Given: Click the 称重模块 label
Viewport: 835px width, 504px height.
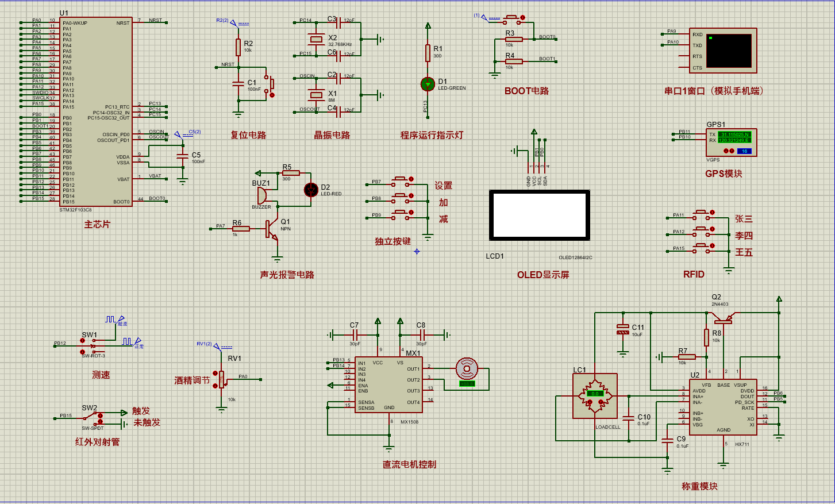Looking at the screenshot, I should coord(699,486).
